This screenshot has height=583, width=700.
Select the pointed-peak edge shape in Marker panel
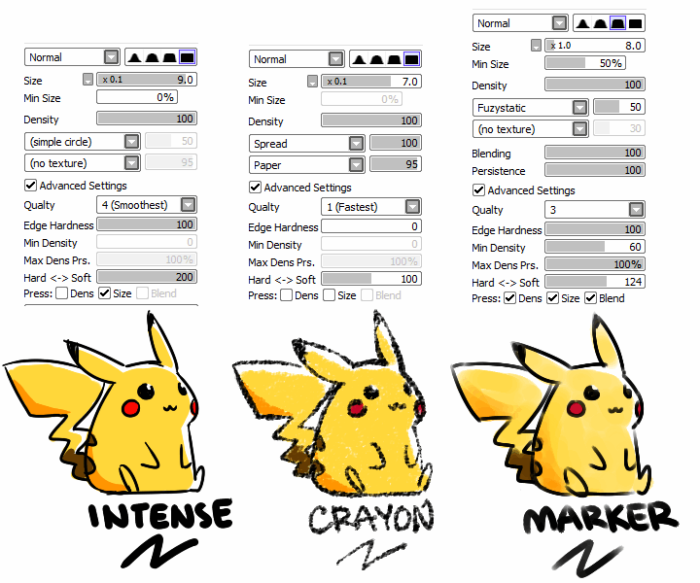(x=583, y=23)
